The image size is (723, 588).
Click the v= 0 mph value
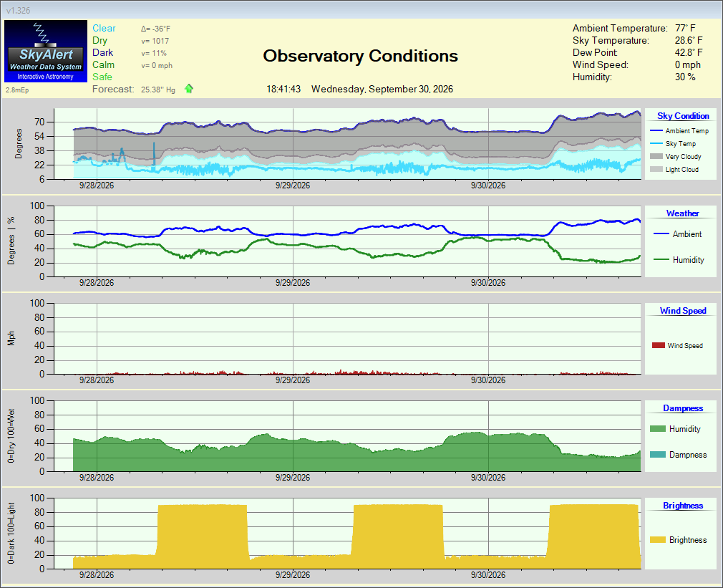pyautogui.click(x=157, y=65)
